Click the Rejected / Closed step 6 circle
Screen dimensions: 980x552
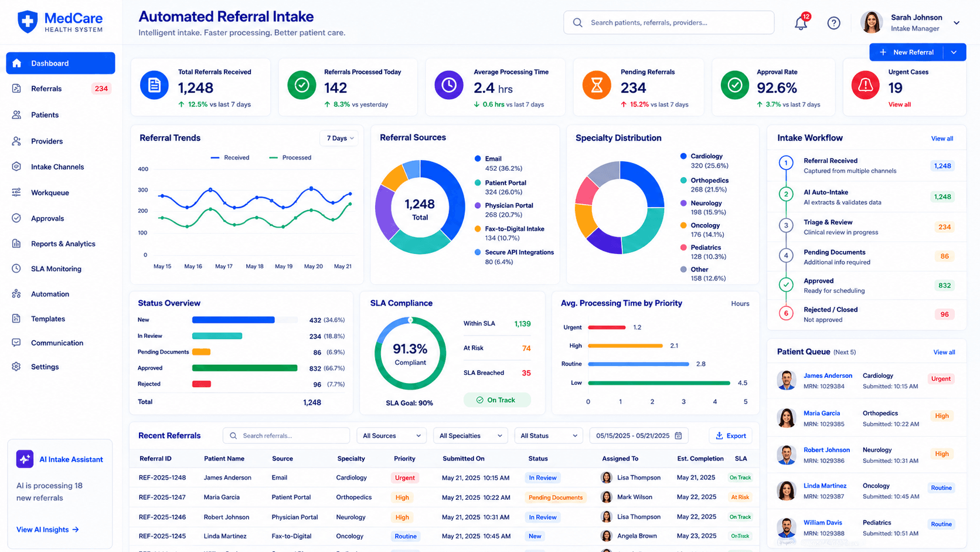[786, 313]
